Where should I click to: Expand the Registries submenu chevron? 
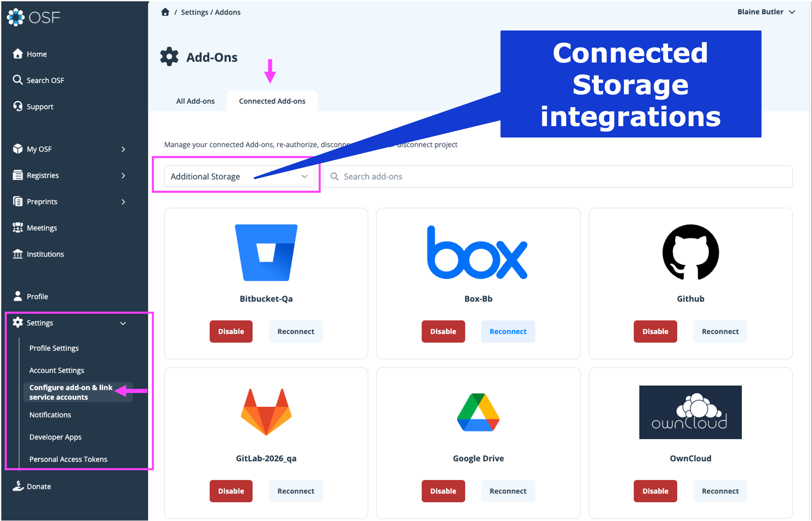(123, 176)
